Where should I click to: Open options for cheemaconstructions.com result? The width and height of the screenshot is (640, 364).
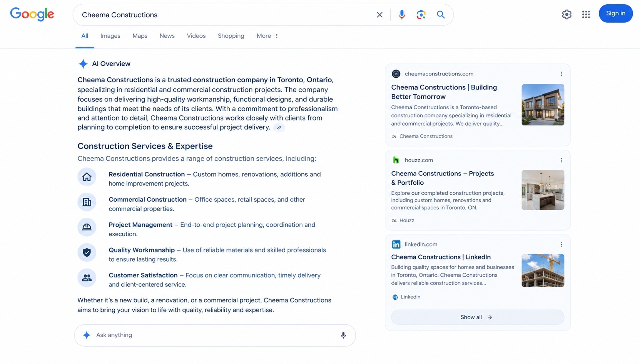point(561,74)
